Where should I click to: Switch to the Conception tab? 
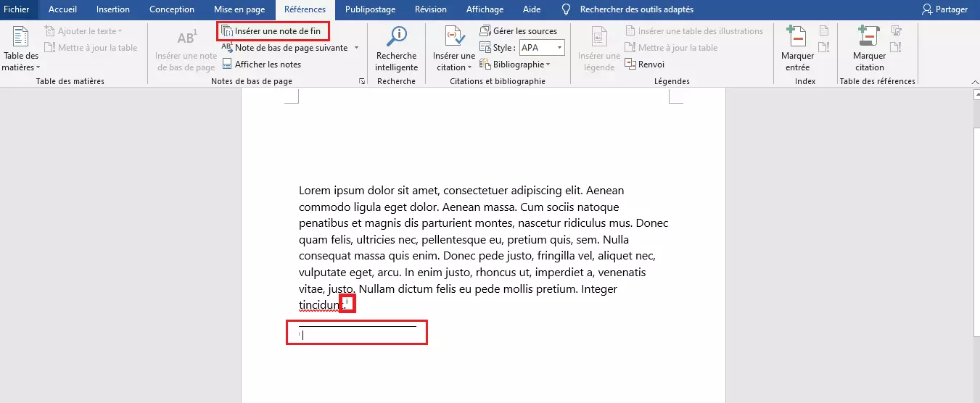coord(172,9)
